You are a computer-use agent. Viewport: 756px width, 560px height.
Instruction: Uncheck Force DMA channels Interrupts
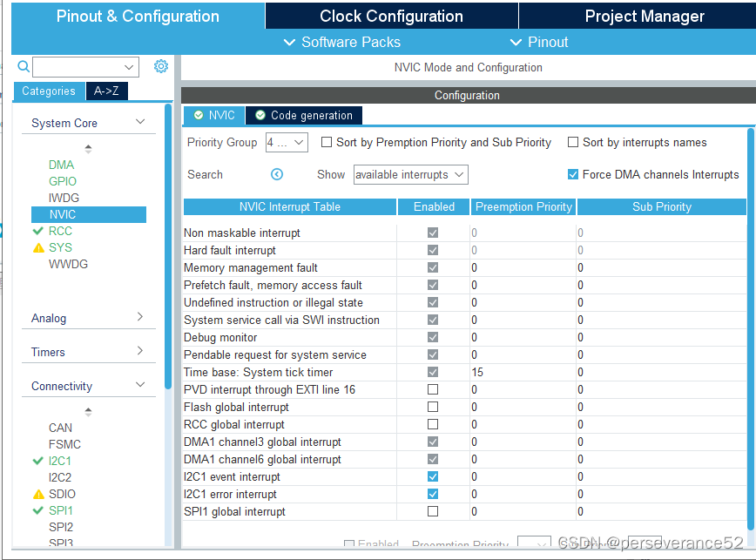[573, 174]
